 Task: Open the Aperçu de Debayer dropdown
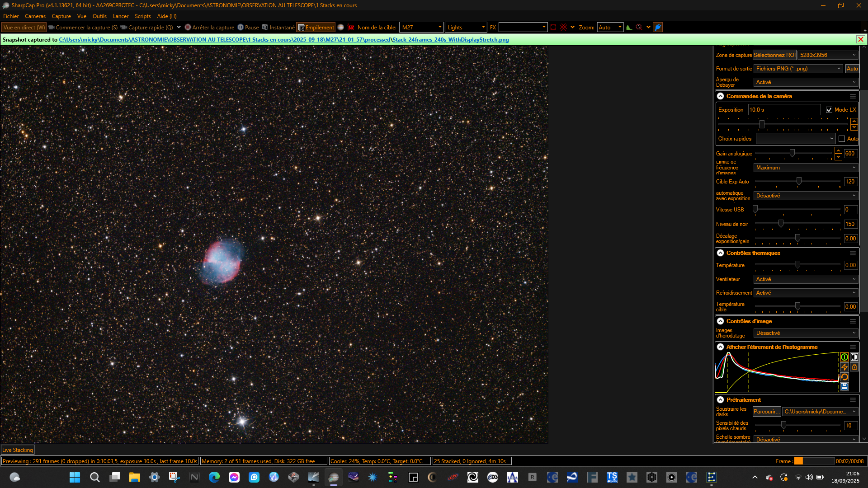(806, 82)
